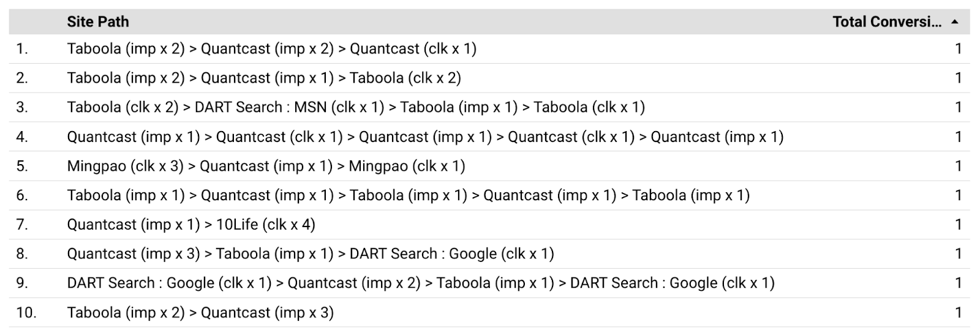Click the conversion value in row 3
Screen dimensions: 980x330
point(958,108)
